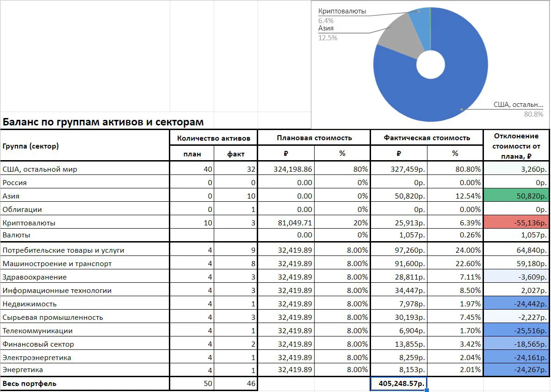Select the Отклонение стоимости от плана header
Screen dimensions: 551x392
[x=516, y=146]
